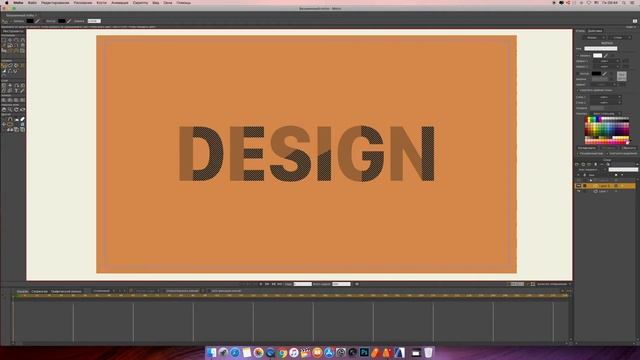Screen dimensions: 640x360
Task: Click the current frame number field
Action: (302, 284)
